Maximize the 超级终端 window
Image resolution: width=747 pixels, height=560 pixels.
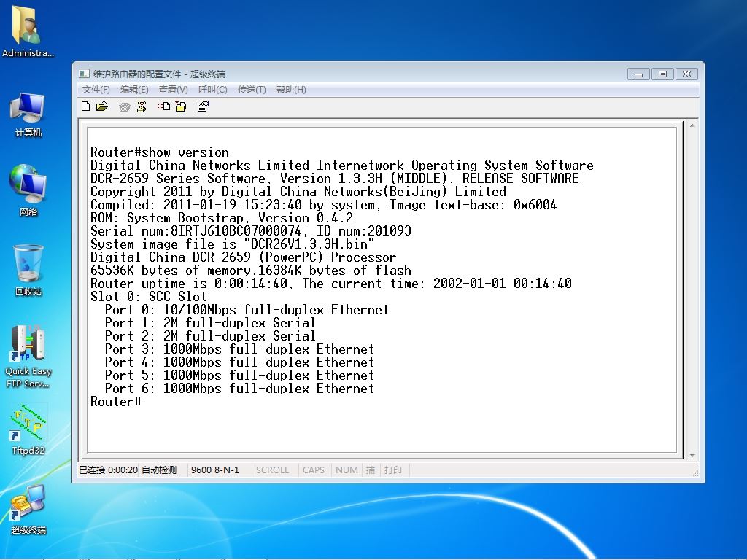(662, 74)
